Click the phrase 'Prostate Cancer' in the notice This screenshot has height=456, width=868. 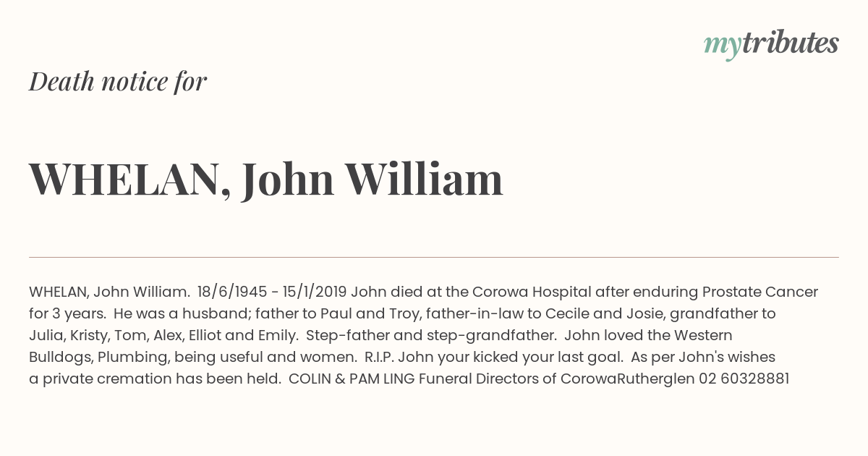tap(760, 292)
